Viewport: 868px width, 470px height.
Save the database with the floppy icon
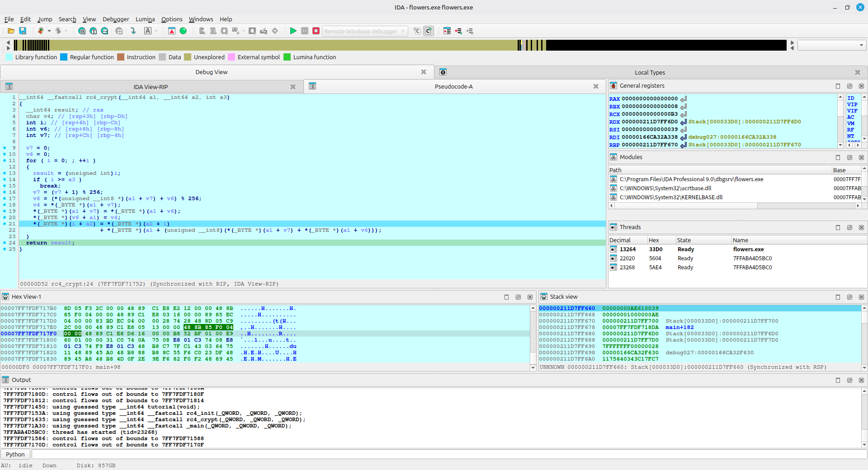point(23,31)
